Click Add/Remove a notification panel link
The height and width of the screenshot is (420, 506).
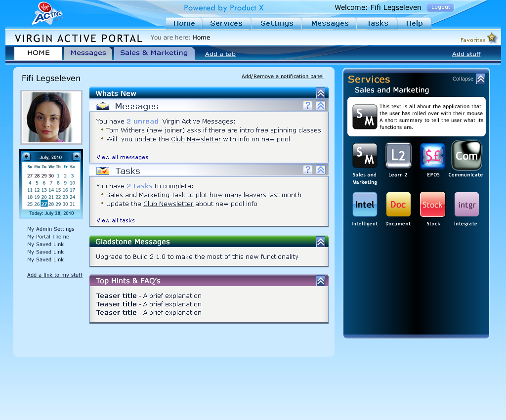pos(282,76)
